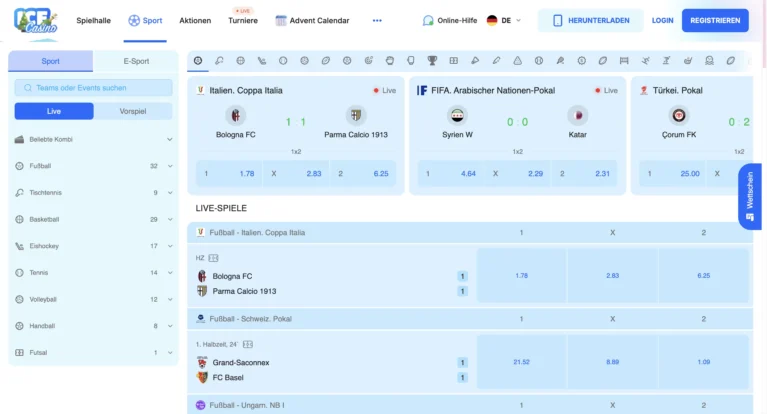Open pitch view icon next to 1. Halbzeit
This screenshot has height=414, width=767.
coord(248,345)
